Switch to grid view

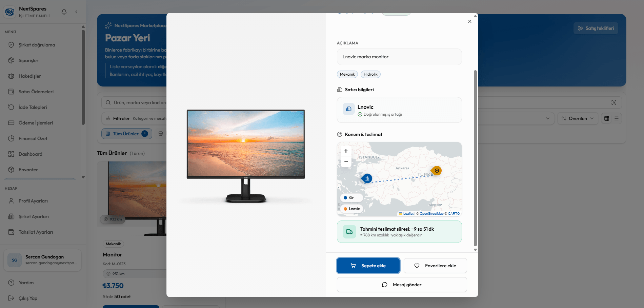(x=607, y=118)
